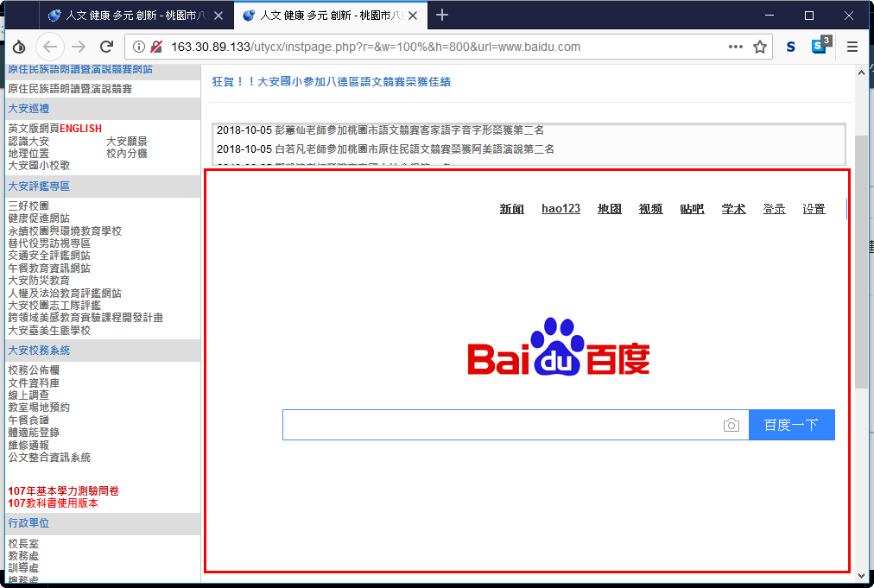The height and width of the screenshot is (588, 874).
Task: Open the 午餐教育資訊網站 link
Action: point(49,269)
